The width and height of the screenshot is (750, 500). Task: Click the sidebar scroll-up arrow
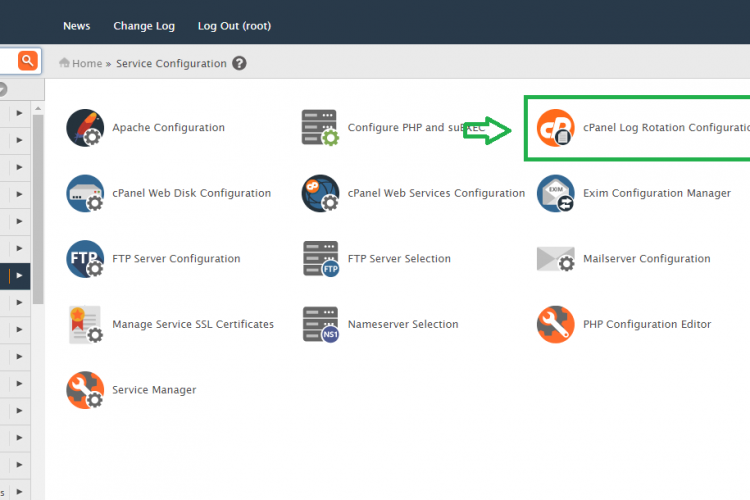pyautogui.click(x=38, y=109)
